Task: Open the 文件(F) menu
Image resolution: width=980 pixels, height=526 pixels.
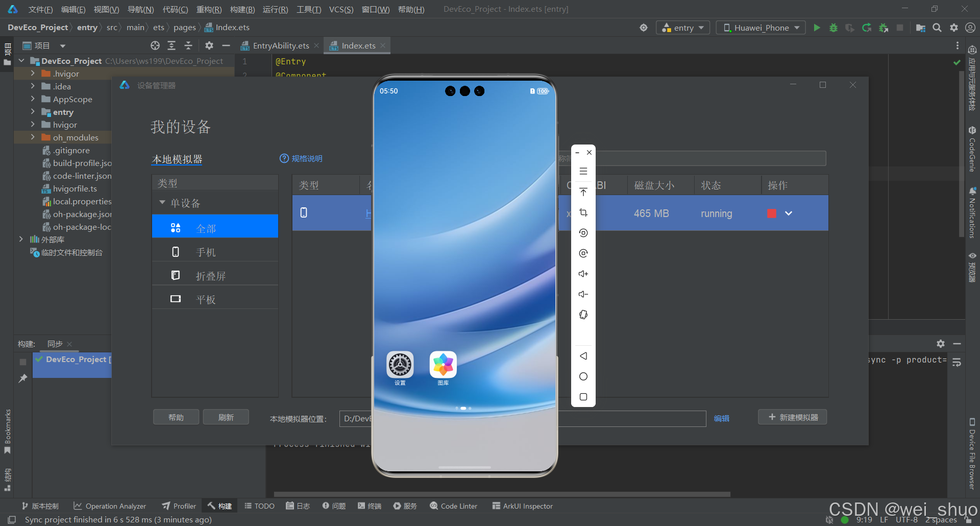Action: [40, 9]
